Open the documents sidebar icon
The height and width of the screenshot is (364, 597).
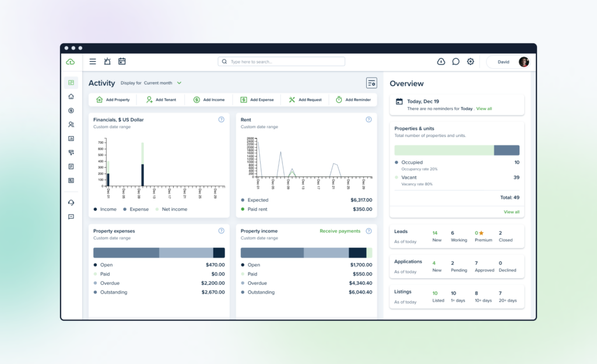pyautogui.click(x=71, y=167)
